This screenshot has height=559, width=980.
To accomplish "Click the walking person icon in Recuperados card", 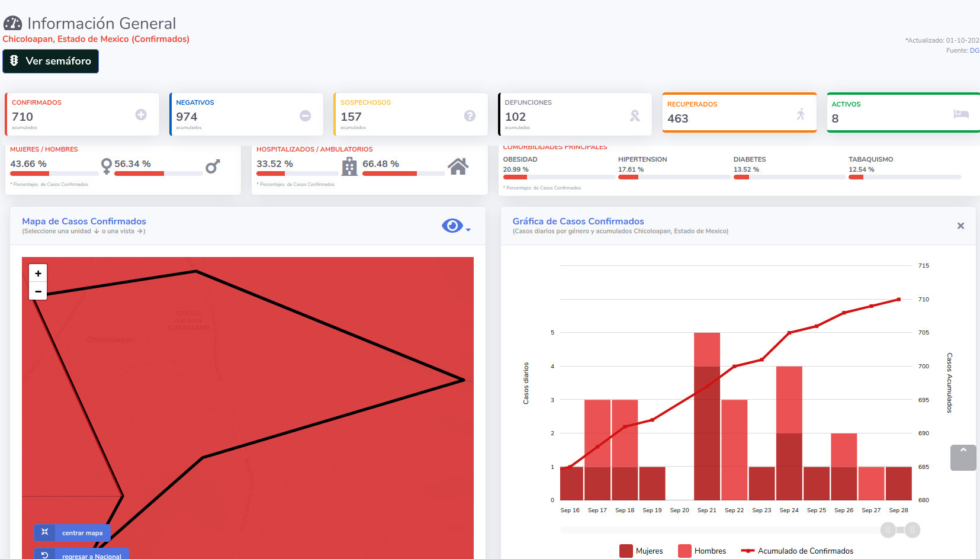I will pos(801,114).
